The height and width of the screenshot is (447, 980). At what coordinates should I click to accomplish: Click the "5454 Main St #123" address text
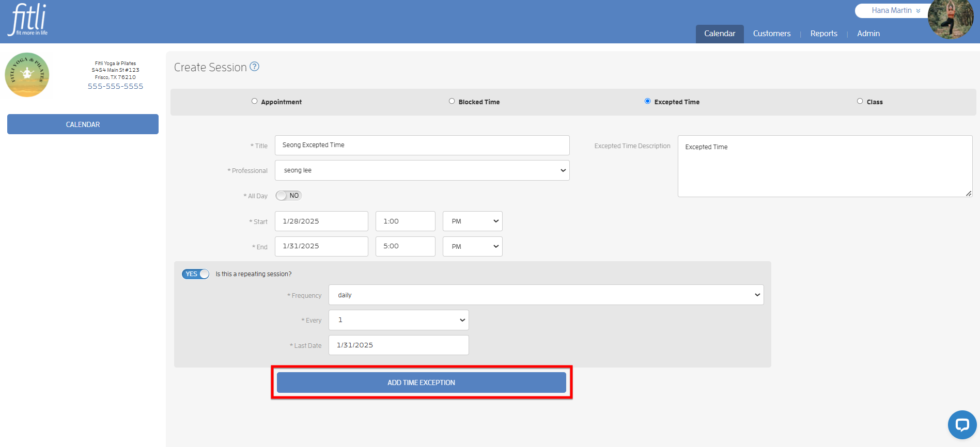115,70
